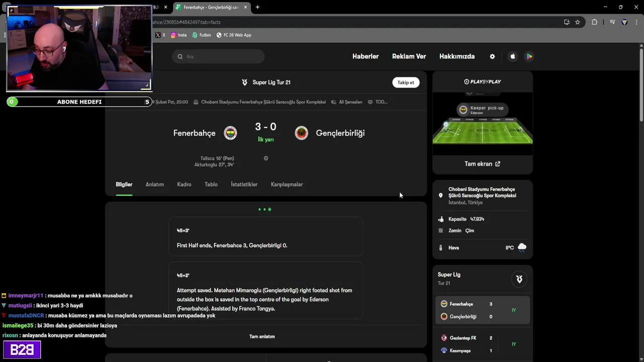Click the thermometer icon next to Hava
Image resolution: width=644 pixels, height=362 pixels.
click(441, 248)
